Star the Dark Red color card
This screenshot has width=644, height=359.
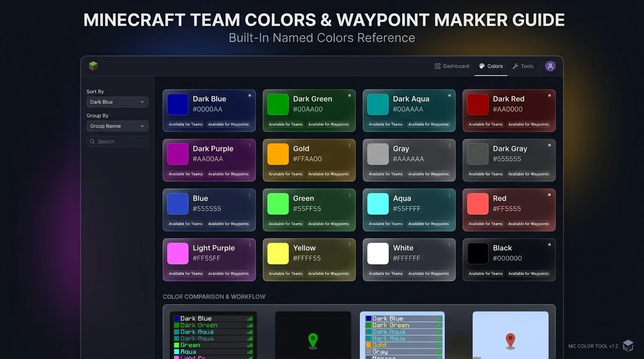point(549,96)
